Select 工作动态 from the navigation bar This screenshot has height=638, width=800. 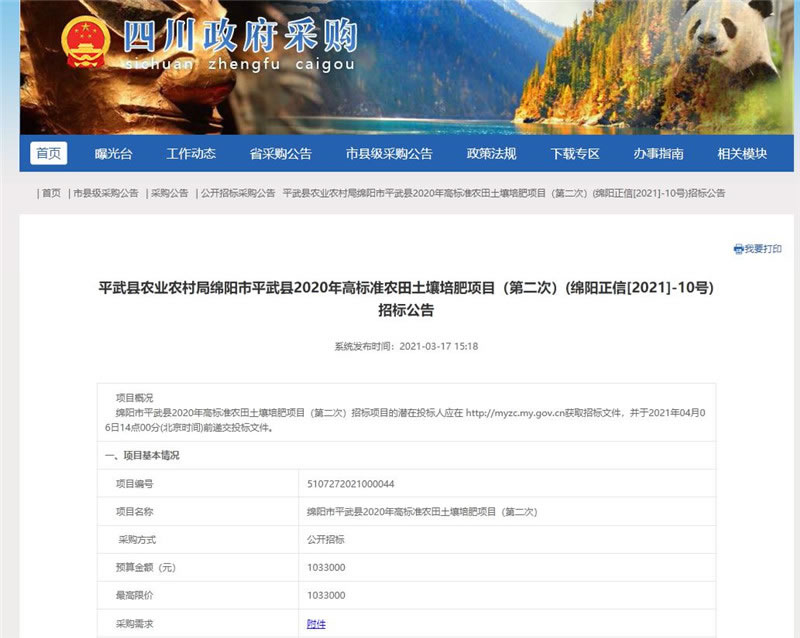191,154
